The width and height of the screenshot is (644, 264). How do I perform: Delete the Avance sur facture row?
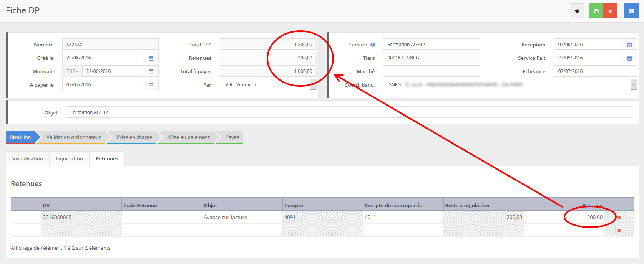[x=619, y=218]
